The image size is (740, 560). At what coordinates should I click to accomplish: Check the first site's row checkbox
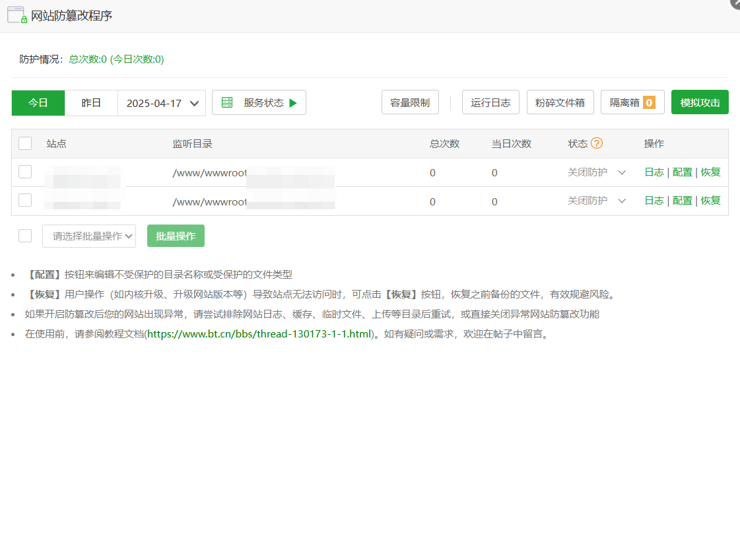(25, 172)
